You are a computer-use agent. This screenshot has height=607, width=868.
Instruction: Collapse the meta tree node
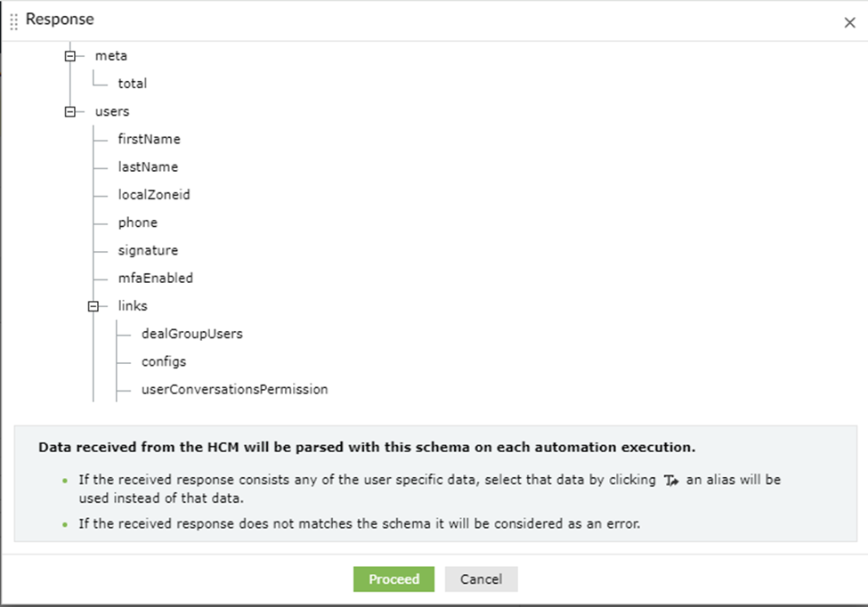(x=70, y=56)
